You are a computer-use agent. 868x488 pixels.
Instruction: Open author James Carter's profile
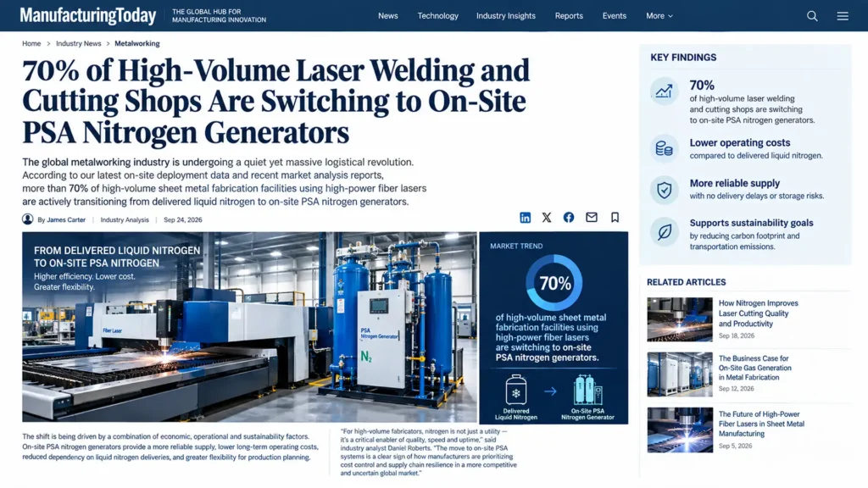pos(66,219)
